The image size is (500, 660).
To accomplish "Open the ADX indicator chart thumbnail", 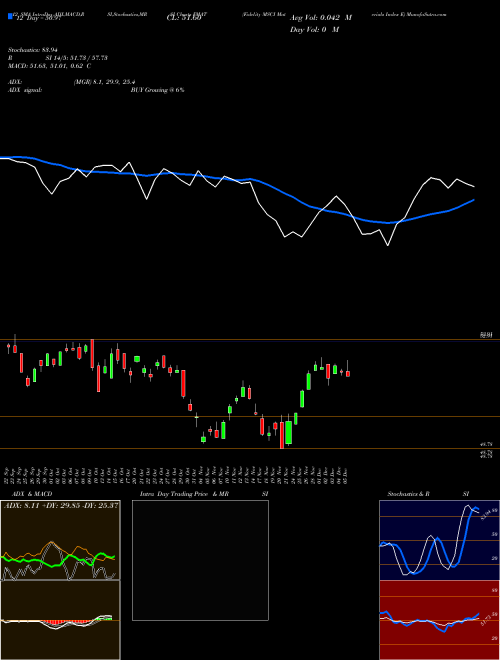I will point(60,540).
